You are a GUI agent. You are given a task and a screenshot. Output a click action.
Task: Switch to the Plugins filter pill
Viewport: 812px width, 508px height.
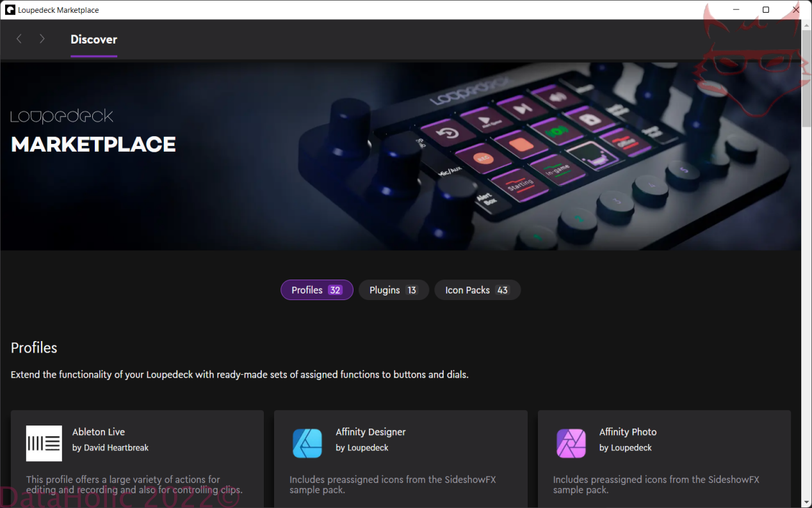394,290
